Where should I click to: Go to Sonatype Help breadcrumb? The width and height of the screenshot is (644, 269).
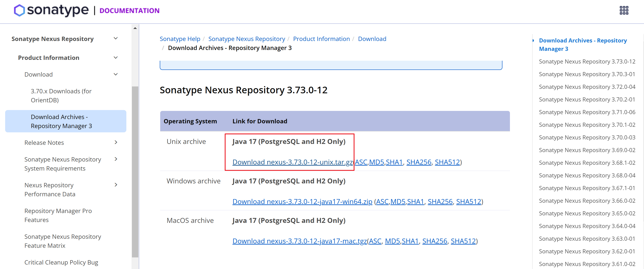click(180, 39)
